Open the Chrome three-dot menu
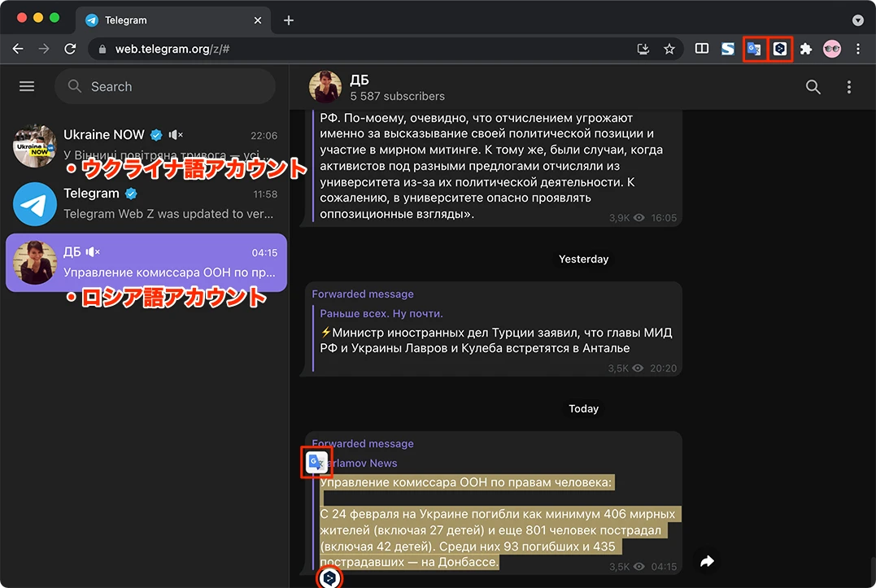Image resolution: width=876 pixels, height=588 pixels. [x=858, y=49]
